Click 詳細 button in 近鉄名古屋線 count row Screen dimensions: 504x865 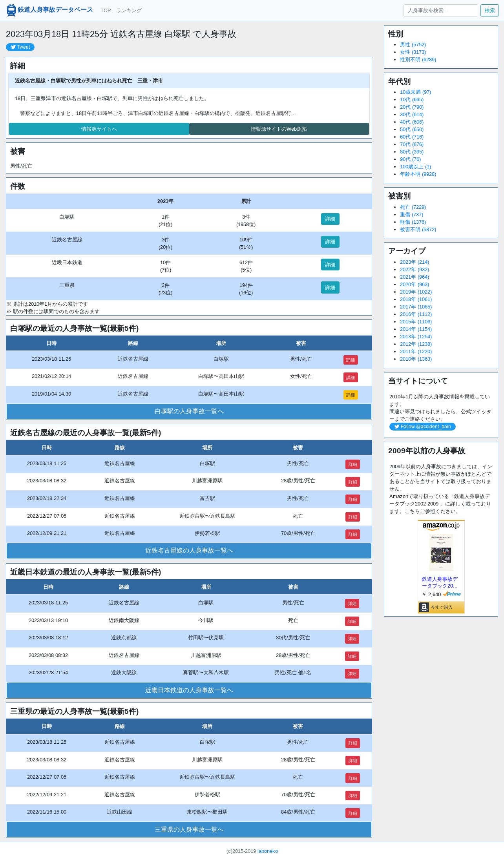coord(330,242)
